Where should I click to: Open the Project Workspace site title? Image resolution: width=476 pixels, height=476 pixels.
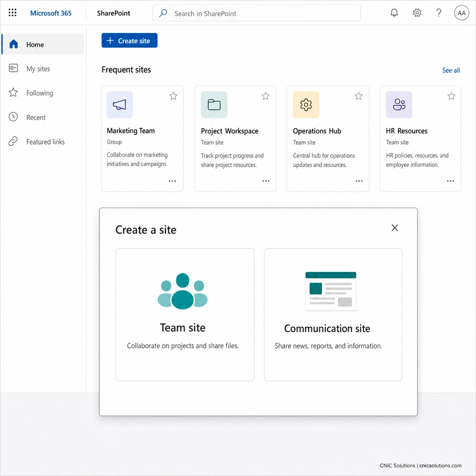(x=230, y=131)
